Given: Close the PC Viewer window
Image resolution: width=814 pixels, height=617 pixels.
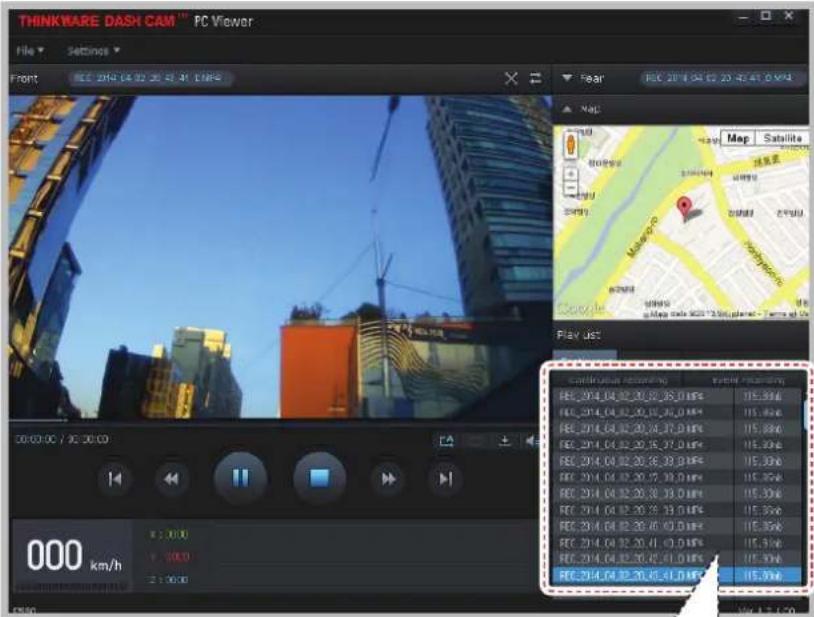Looking at the screenshot, I should tap(789, 16).
